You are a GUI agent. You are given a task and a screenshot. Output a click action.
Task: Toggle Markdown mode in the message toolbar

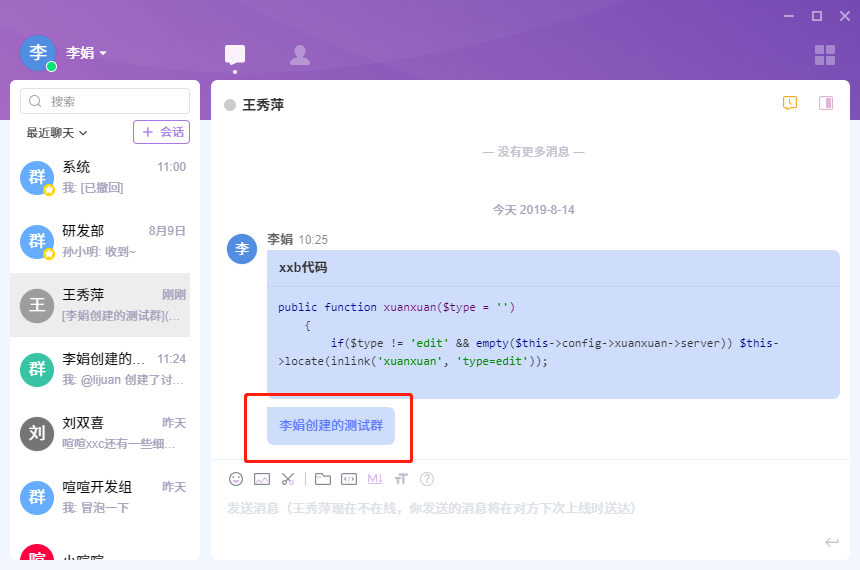pyautogui.click(x=375, y=479)
